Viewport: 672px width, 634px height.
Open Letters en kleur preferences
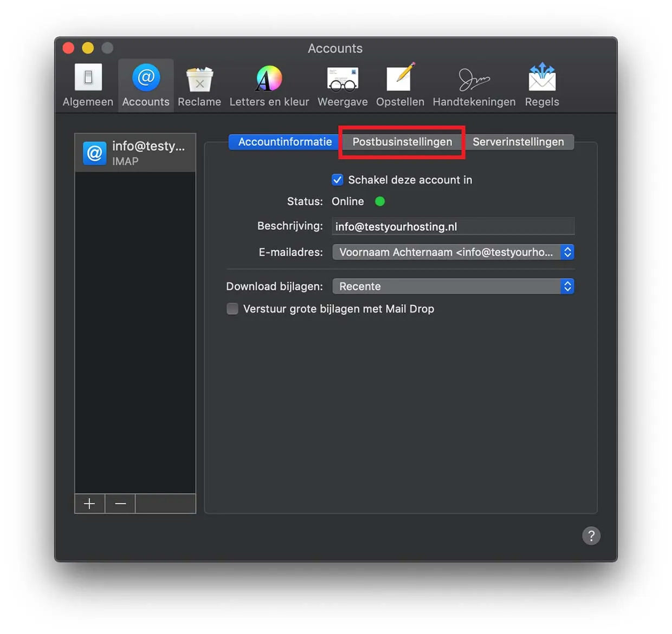click(x=269, y=85)
